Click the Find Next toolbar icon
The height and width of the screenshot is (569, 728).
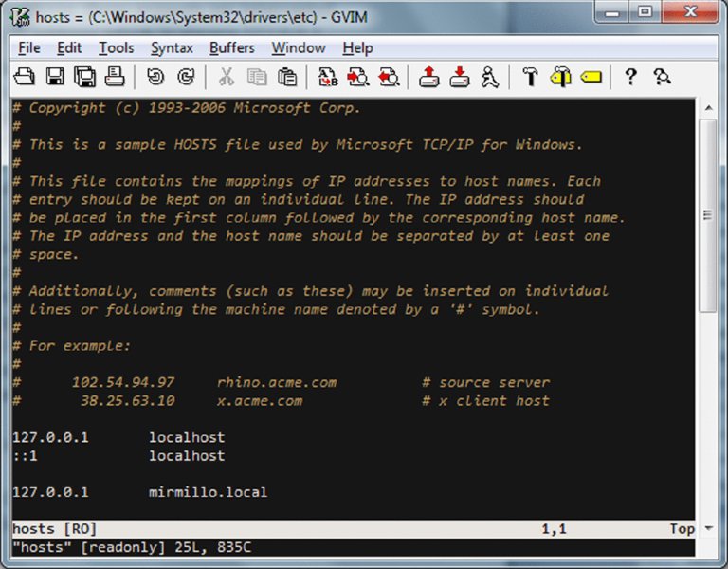pyautogui.click(x=358, y=77)
